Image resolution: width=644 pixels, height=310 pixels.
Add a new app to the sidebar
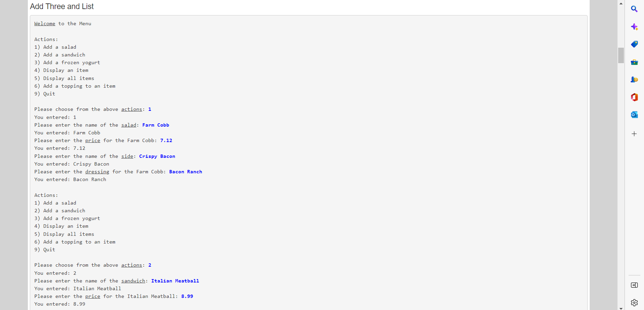(x=635, y=134)
